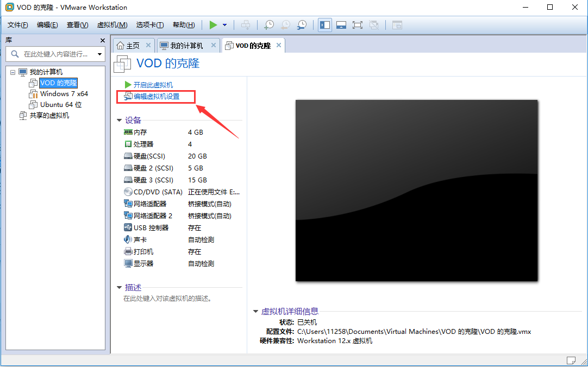Screen dimensions: 588x367
Task: Click the 打印机 printer icon
Action: [x=128, y=252]
